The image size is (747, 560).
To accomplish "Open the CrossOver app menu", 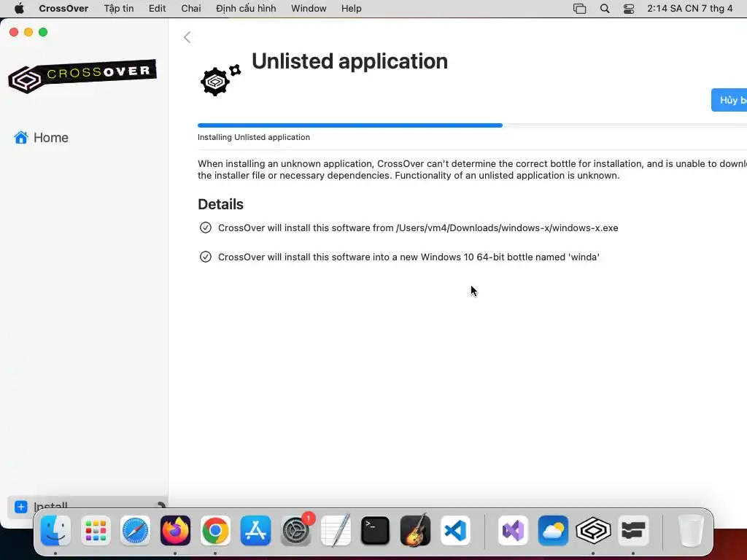I will (x=63, y=9).
